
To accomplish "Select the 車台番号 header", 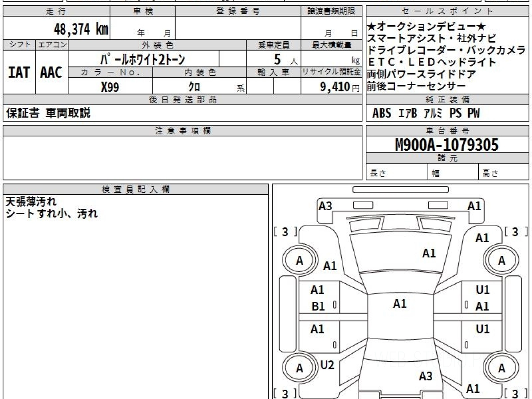I will point(447,131).
